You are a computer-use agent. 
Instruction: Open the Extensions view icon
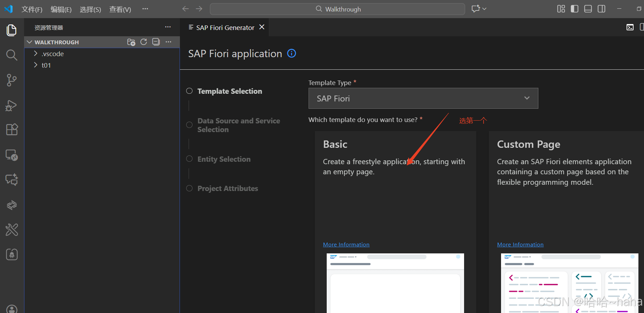pos(12,130)
